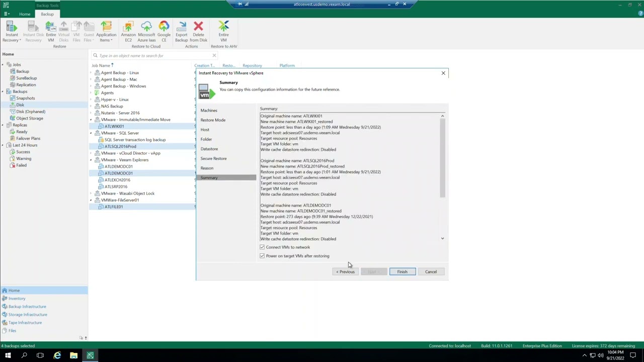Select the Failed node in Last 24 Hours
This screenshot has height=362, width=644.
pos(21,165)
